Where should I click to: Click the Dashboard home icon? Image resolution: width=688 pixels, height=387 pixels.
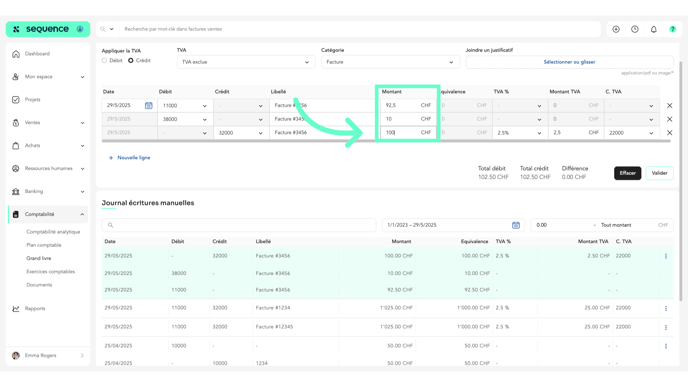[x=16, y=54]
